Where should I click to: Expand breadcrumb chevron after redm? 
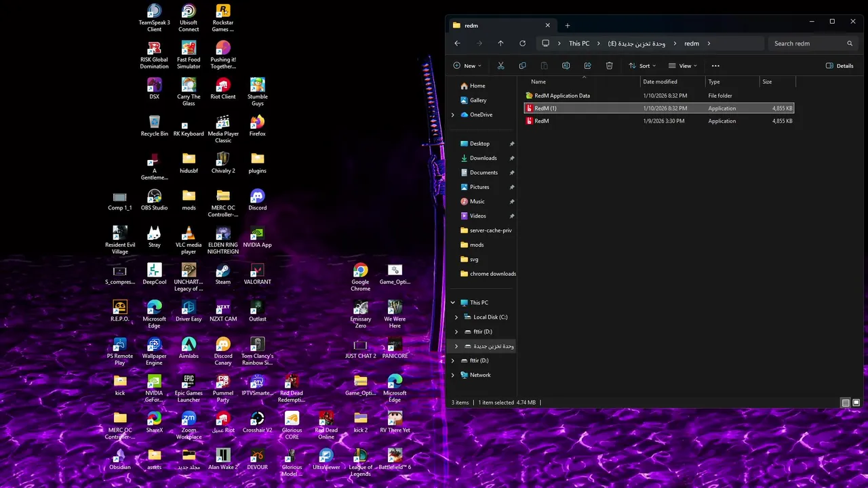[709, 43]
